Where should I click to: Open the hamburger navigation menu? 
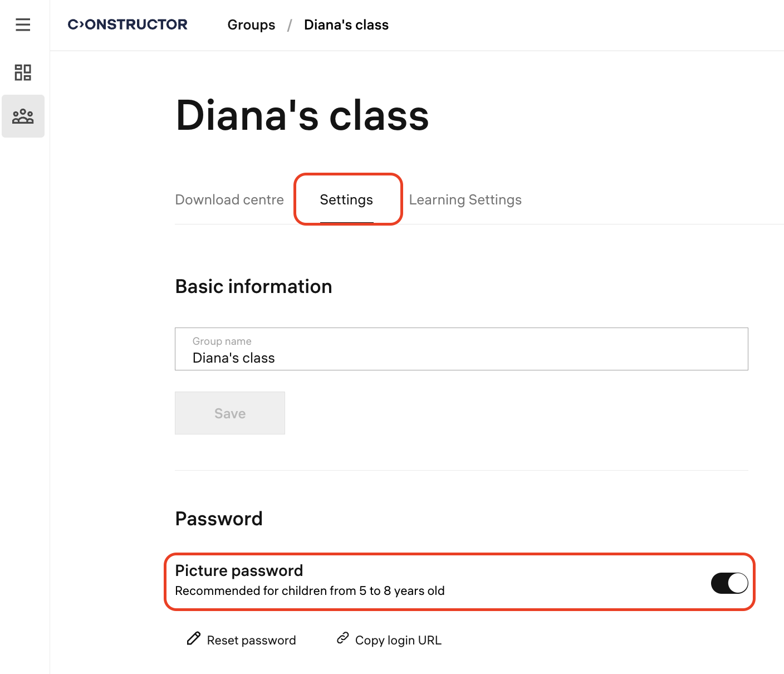pos(23,25)
